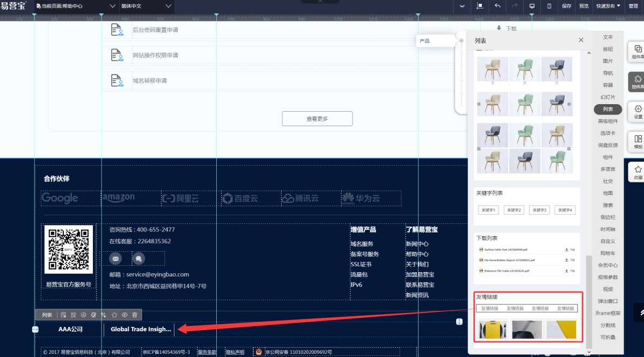
Task: Select 选项卡 in the widget category list
Action: point(608,133)
